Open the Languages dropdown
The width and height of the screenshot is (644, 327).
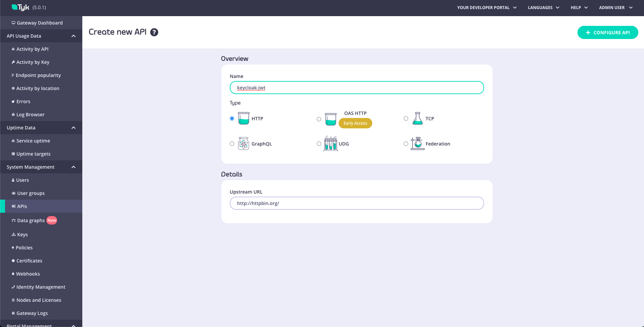click(543, 7)
